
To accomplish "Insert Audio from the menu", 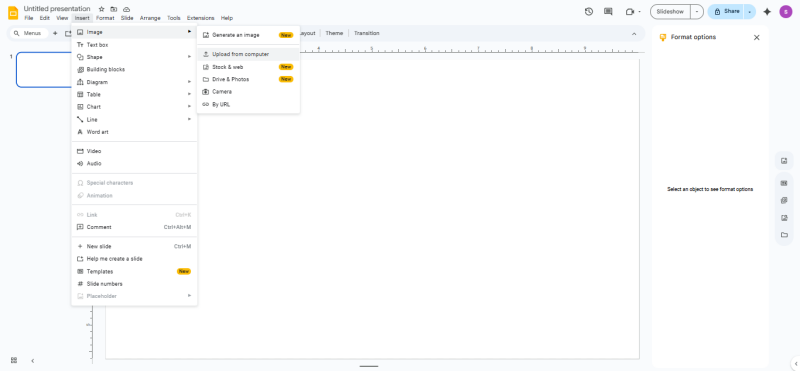I will [134, 163].
